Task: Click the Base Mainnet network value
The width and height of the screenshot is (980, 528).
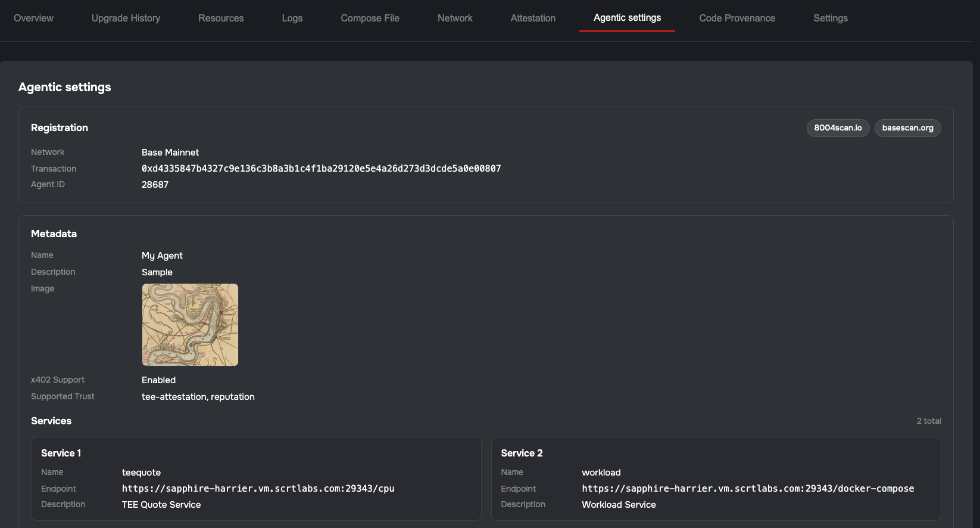Action: click(170, 153)
